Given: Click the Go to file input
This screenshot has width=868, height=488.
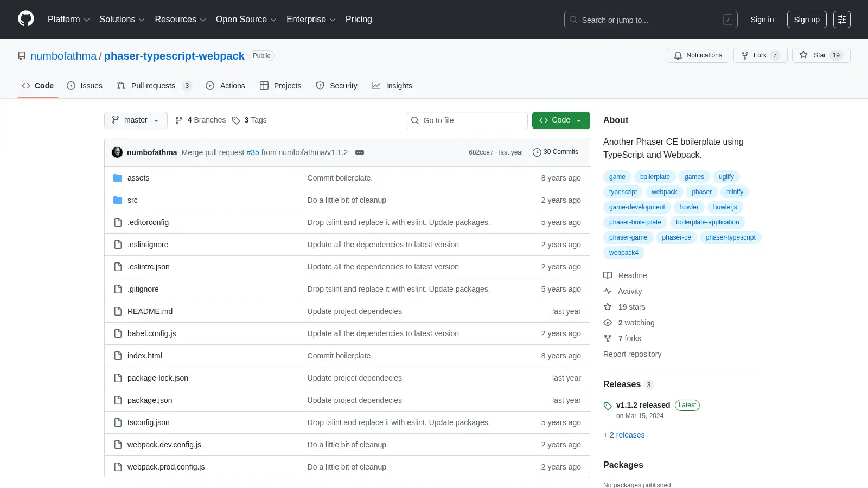Looking at the screenshot, I should 467,120.
